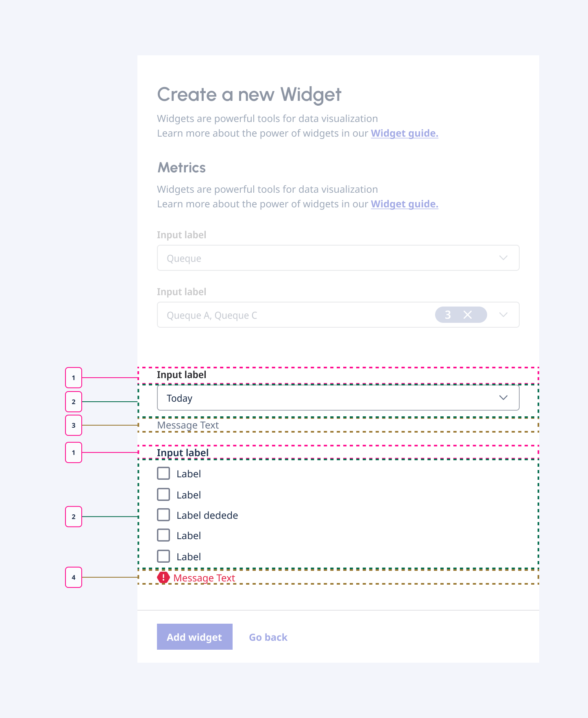Follow the Widget guide link under Metrics

404,204
